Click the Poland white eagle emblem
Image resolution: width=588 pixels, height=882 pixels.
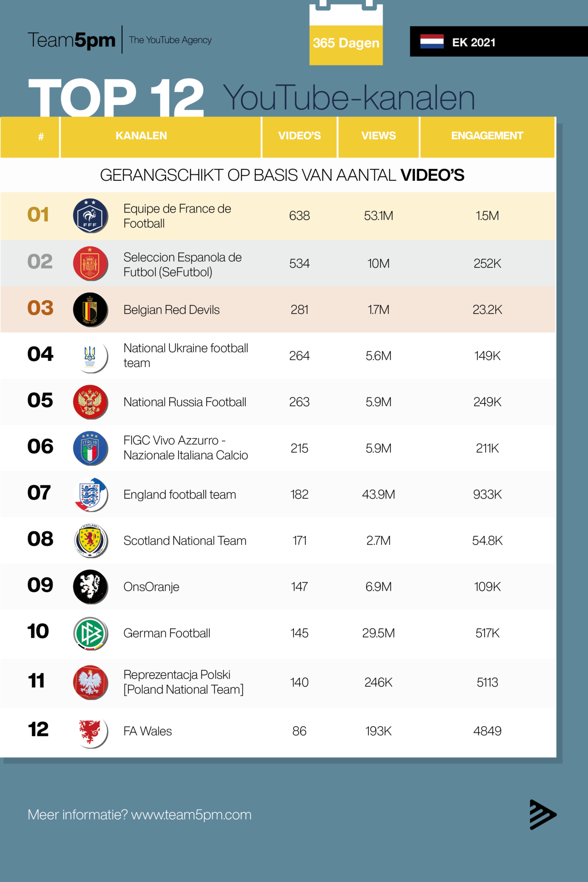click(90, 682)
